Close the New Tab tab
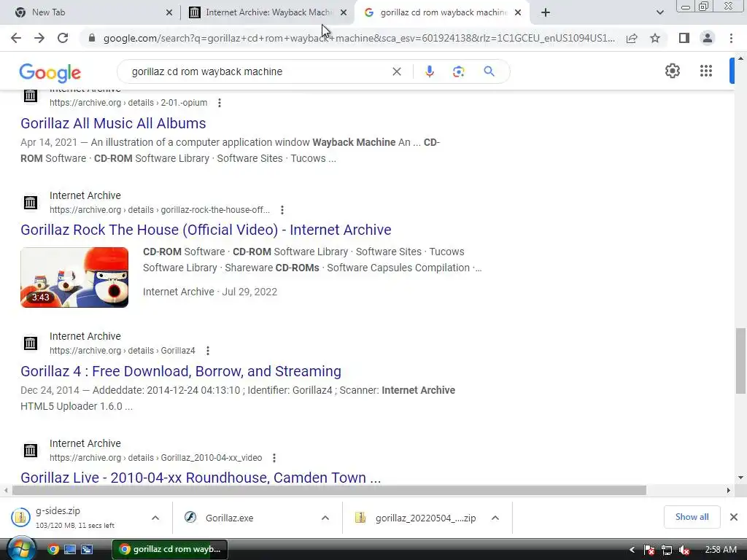Viewport: 747px width, 560px height. pyautogui.click(x=169, y=13)
